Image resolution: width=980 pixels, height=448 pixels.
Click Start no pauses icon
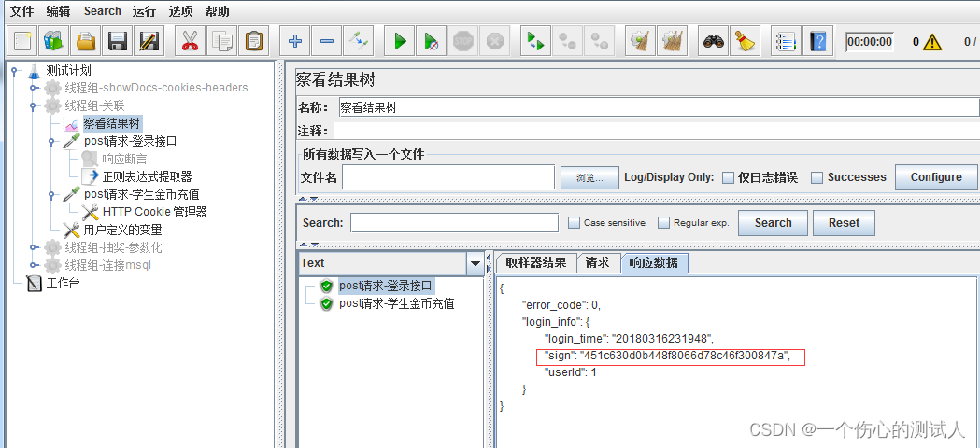click(x=432, y=42)
